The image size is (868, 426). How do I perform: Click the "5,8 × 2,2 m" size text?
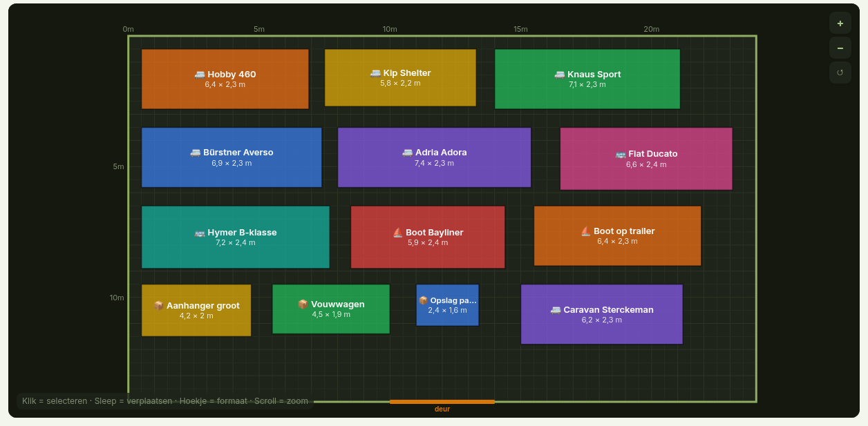(x=400, y=84)
